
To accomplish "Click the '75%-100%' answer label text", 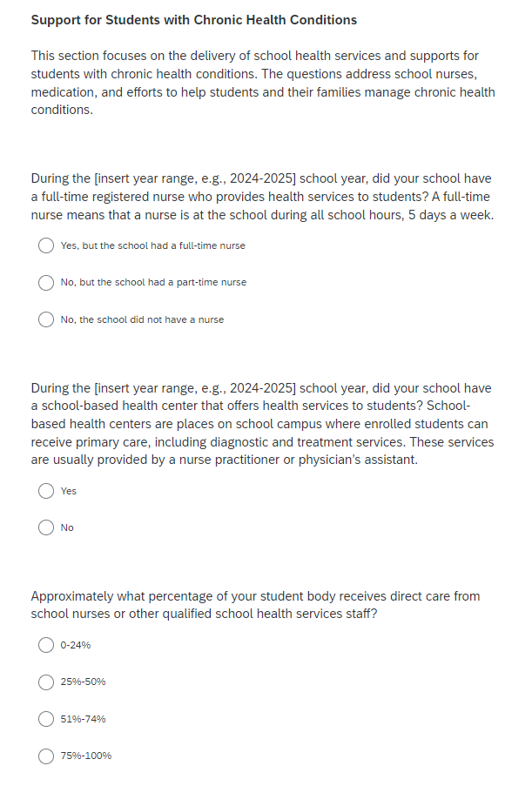I will 86,756.
